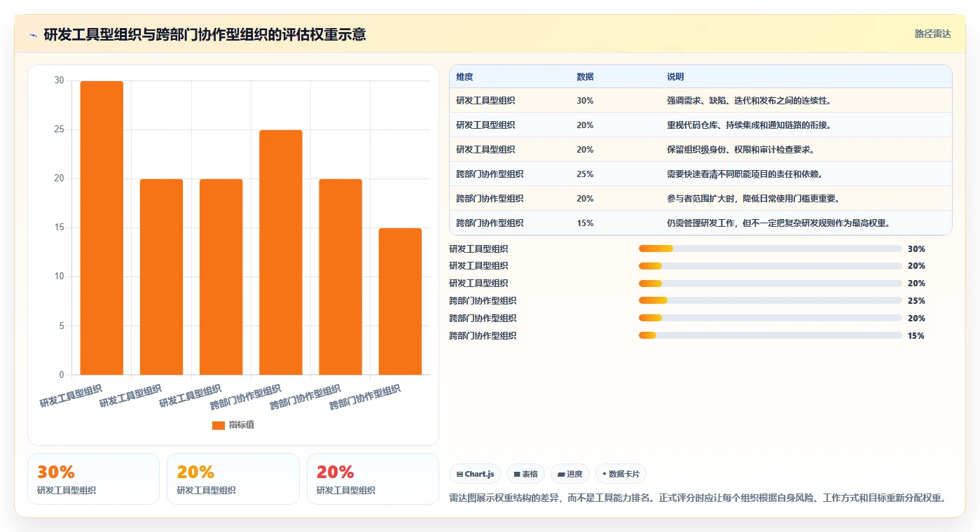Click the 数据卡片 tag pill
The height and width of the screenshot is (532, 980).
pyautogui.click(x=621, y=474)
